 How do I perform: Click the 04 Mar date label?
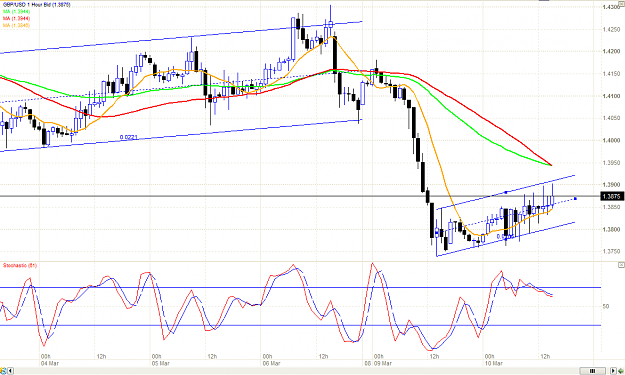(49, 363)
